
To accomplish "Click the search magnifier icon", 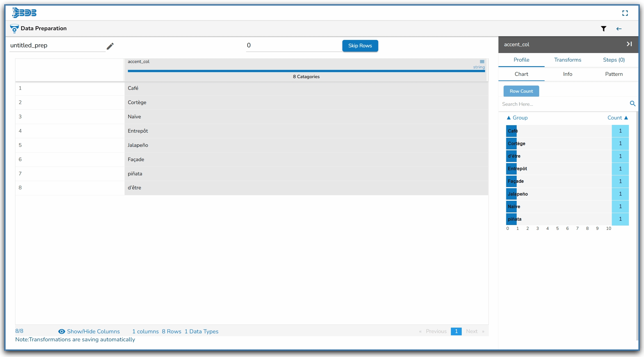I will click(x=633, y=104).
